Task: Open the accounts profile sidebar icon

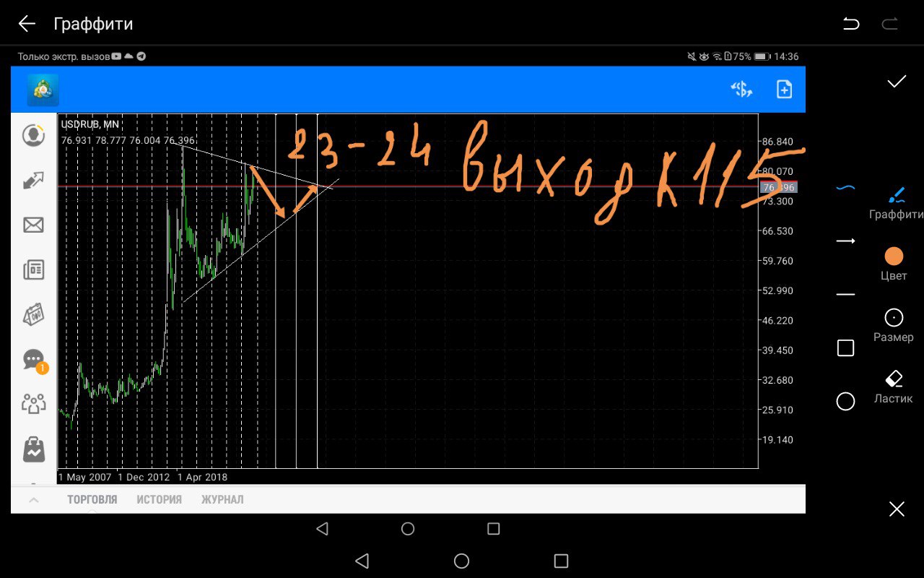Action: 33,135
